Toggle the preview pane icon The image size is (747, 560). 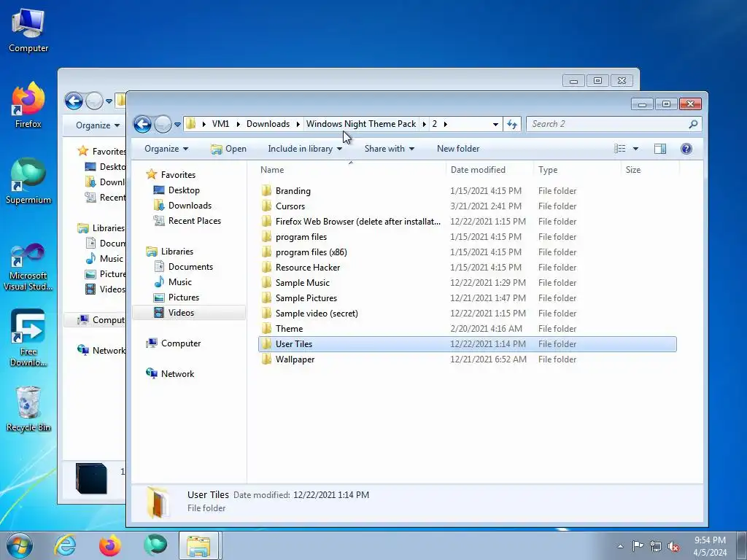pyautogui.click(x=659, y=149)
